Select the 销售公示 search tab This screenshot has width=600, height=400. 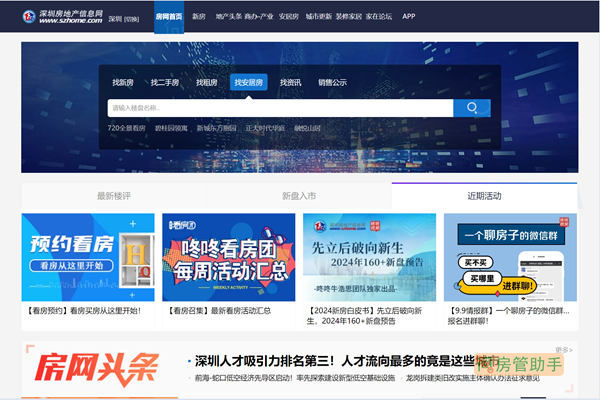tap(333, 82)
